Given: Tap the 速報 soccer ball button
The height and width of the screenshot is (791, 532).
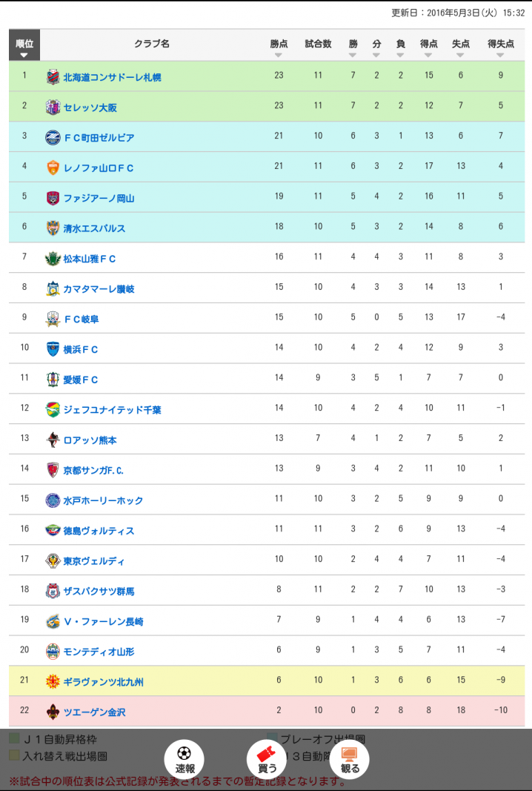Looking at the screenshot, I should click(x=184, y=759).
